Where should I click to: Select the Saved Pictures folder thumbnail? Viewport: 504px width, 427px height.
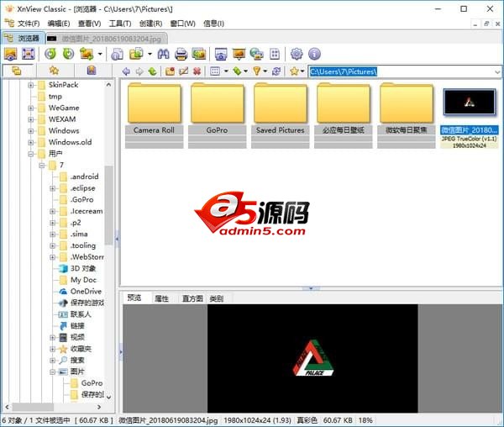tap(281, 115)
